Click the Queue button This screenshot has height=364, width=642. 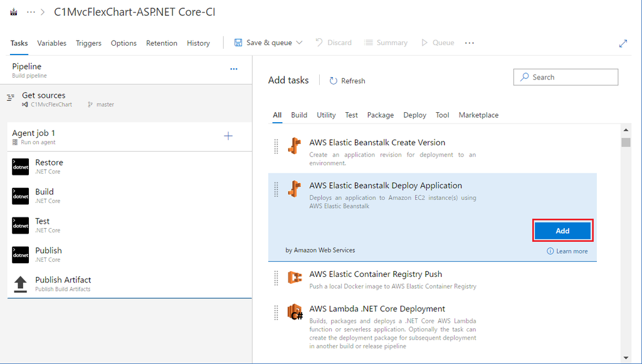[438, 43]
